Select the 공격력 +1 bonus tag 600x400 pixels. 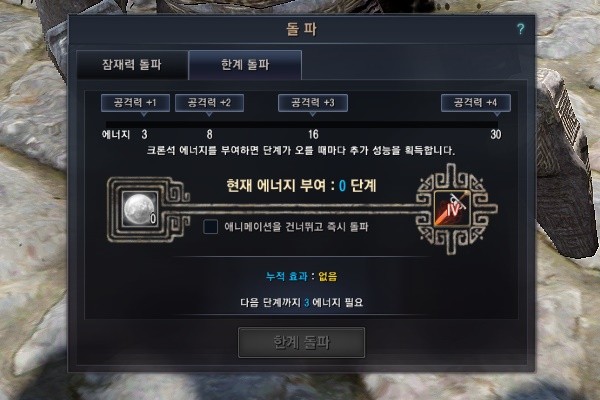(x=135, y=103)
